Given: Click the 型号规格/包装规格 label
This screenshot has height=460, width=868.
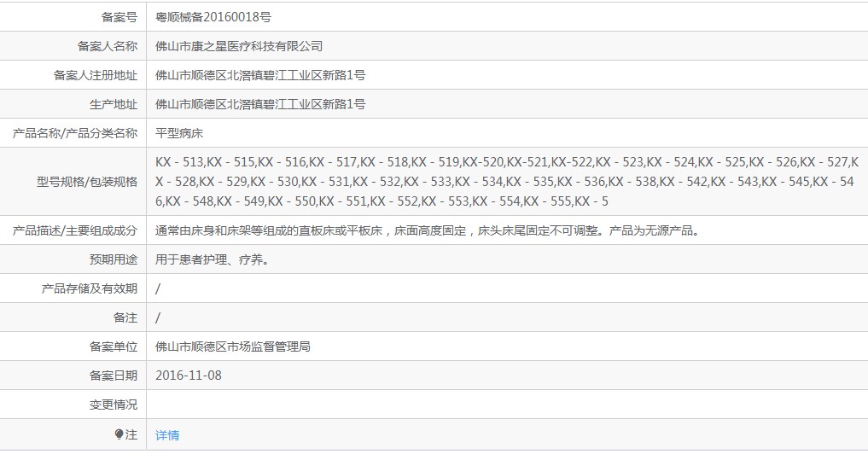Looking at the screenshot, I should click(87, 182).
